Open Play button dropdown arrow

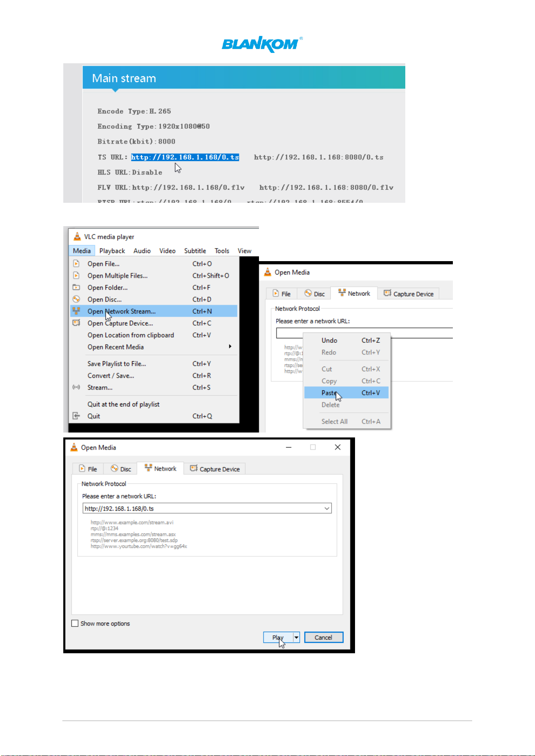[x=296, y=638]
